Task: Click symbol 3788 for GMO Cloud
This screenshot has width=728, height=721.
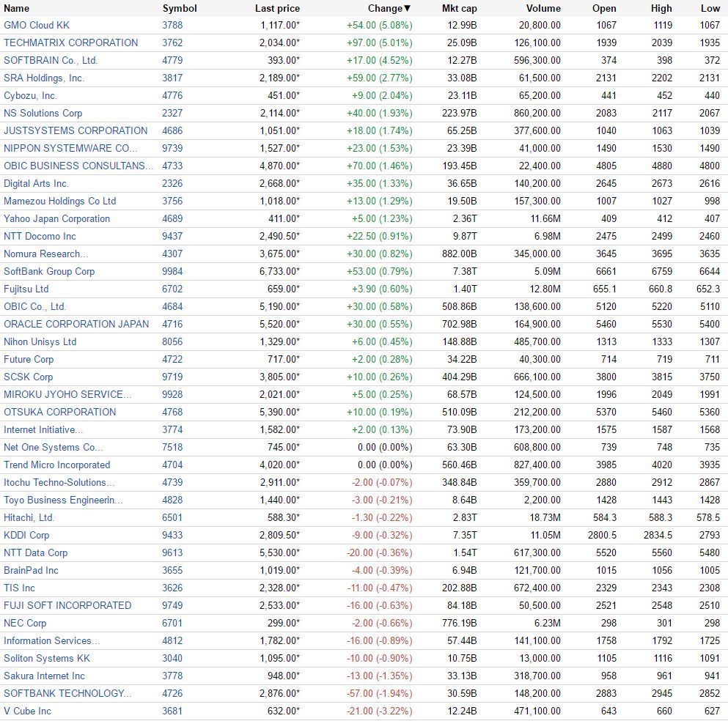Action: tap(172, 25)
